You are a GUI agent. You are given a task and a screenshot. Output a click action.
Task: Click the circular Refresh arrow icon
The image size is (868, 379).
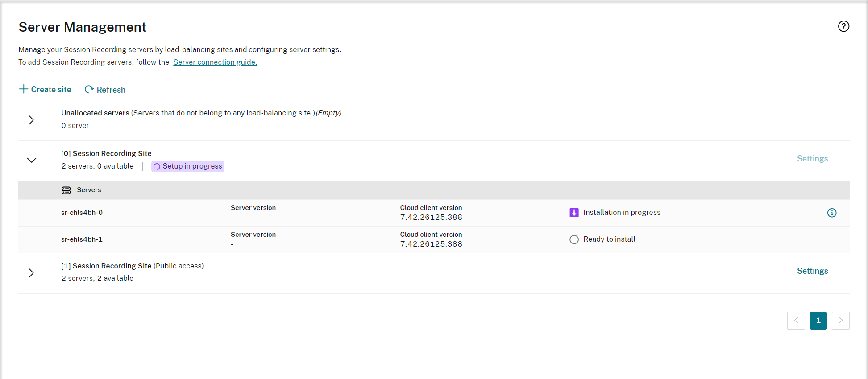89,90
